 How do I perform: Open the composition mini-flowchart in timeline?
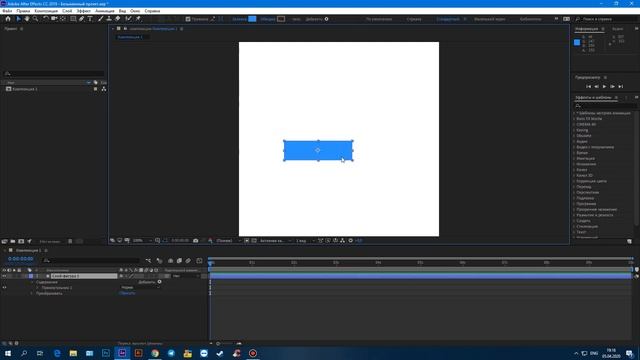pyautogui.click(x=148, y=260)
